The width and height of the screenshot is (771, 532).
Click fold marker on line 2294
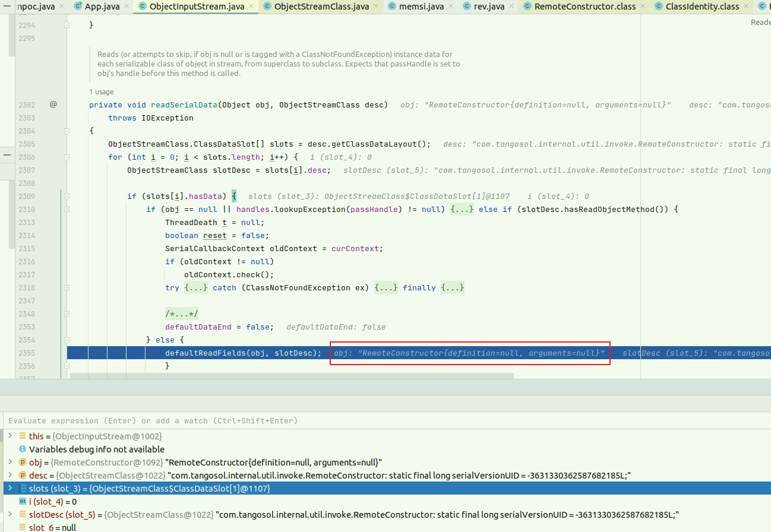pos(67,25)
